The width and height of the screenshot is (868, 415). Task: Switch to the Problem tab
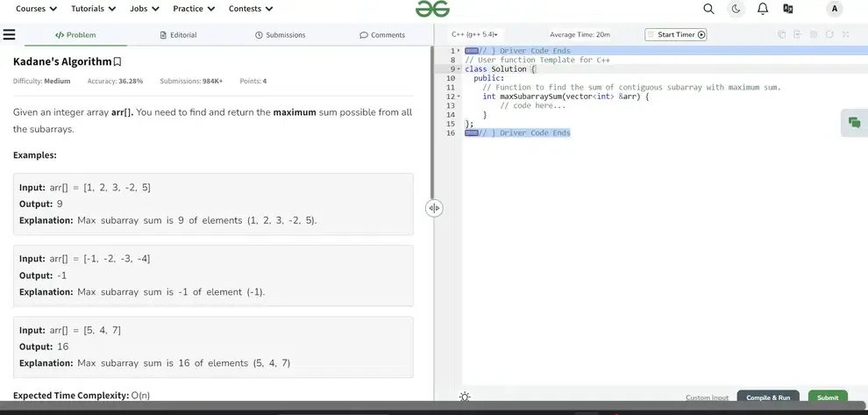point(75,35)
